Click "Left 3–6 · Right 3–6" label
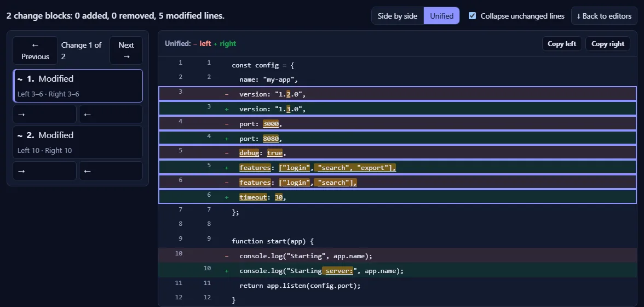 click(x=48, y=94)
